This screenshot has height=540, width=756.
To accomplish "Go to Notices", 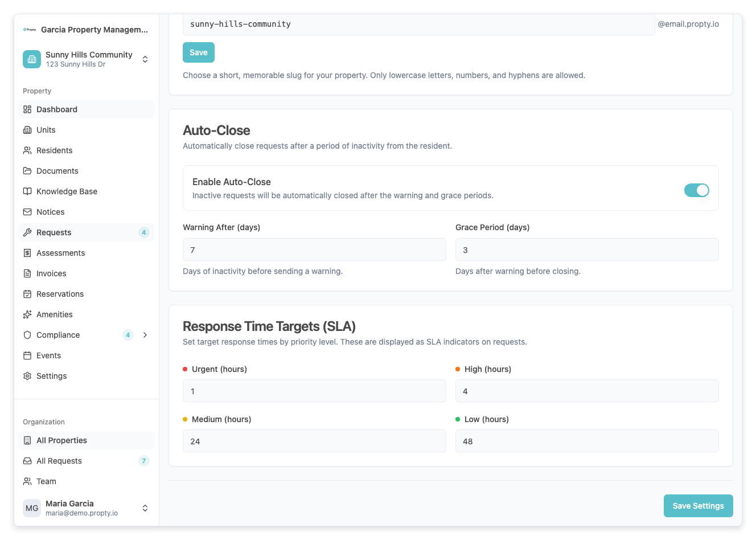I will (87, 212).
